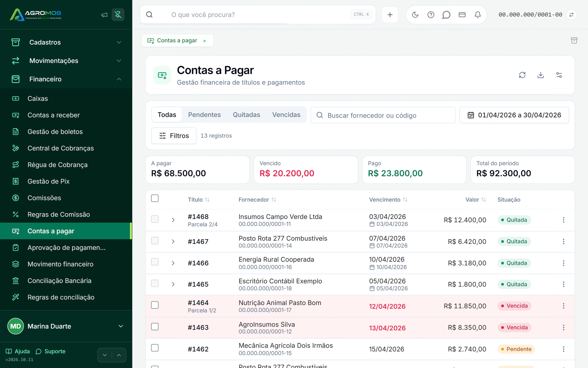Image resolution: width=588 pixels, height=368 pixels.
Task: Open the Suporte link
Action: (x=51, y=351)
